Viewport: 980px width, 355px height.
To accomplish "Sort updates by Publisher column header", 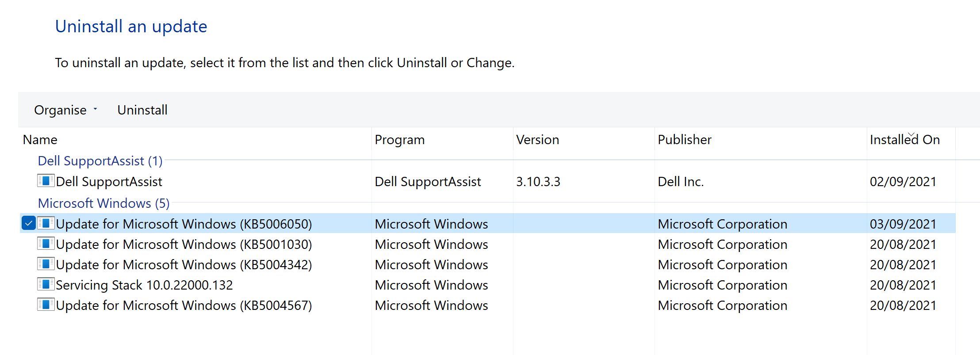I will (684, 140).
